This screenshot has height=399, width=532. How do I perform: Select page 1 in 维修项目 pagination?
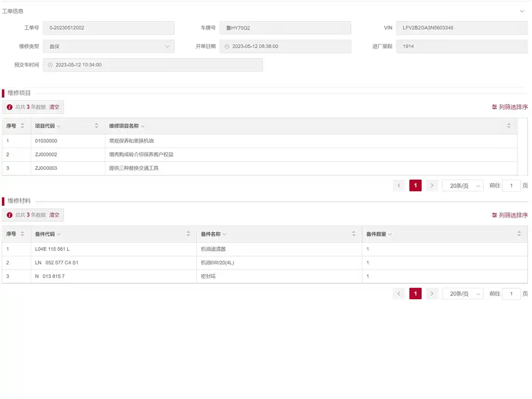click(x=415, y=185)
